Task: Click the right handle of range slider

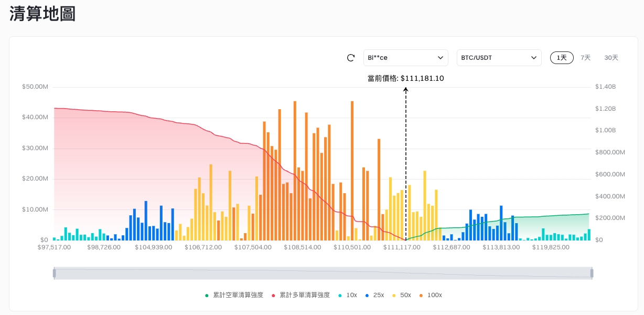Action: point(592,273)
